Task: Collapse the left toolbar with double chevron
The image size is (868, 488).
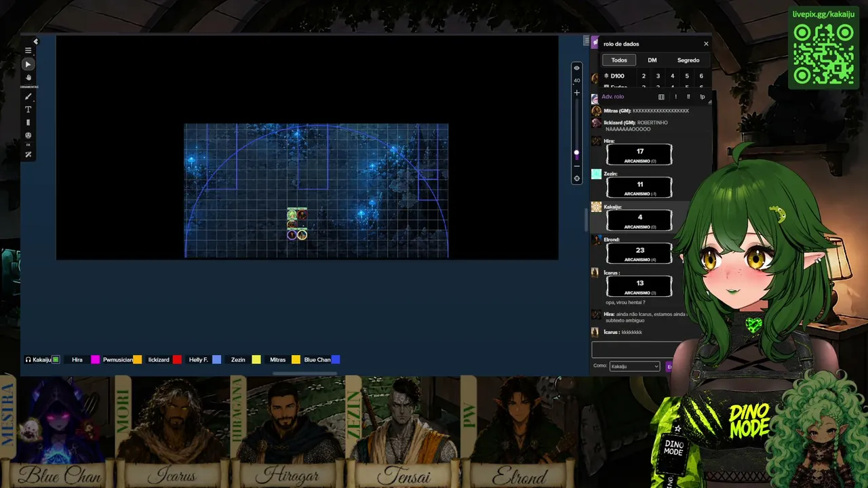Action: pyautogui.click(x=35, y=42)
